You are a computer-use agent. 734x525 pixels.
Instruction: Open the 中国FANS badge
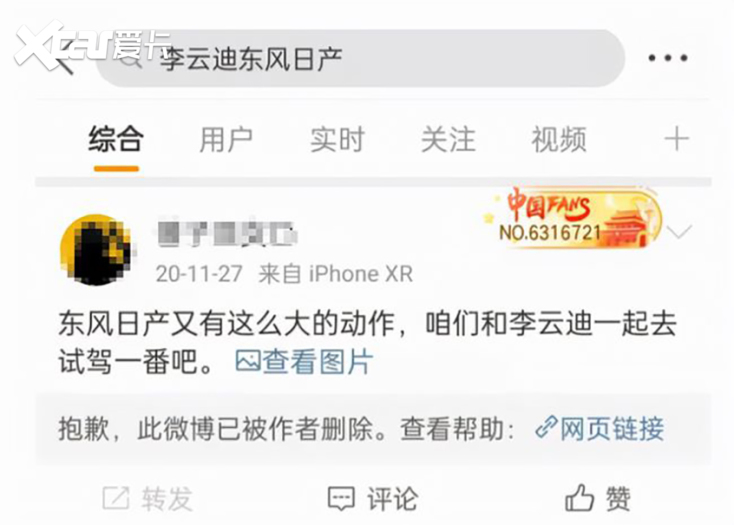coord(572,218)
